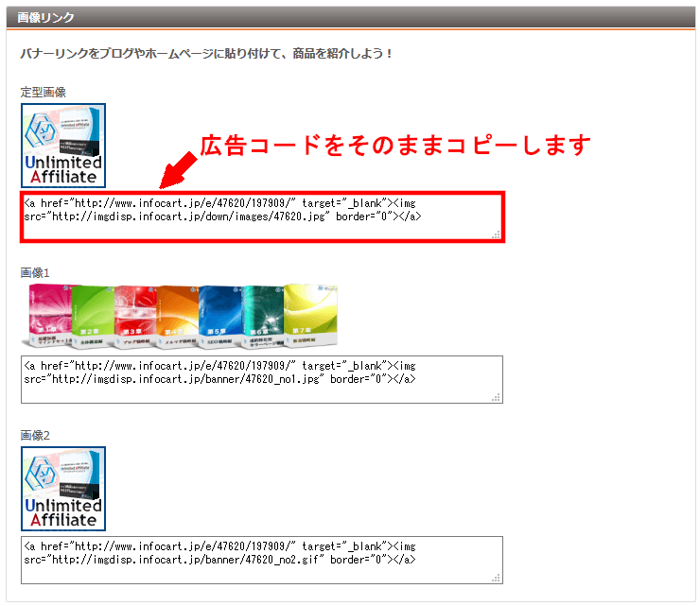The height and width of the screenshot is (606, 700).
Task: Click the 画像1 seven product boxes banner
Action: (180, 316)
